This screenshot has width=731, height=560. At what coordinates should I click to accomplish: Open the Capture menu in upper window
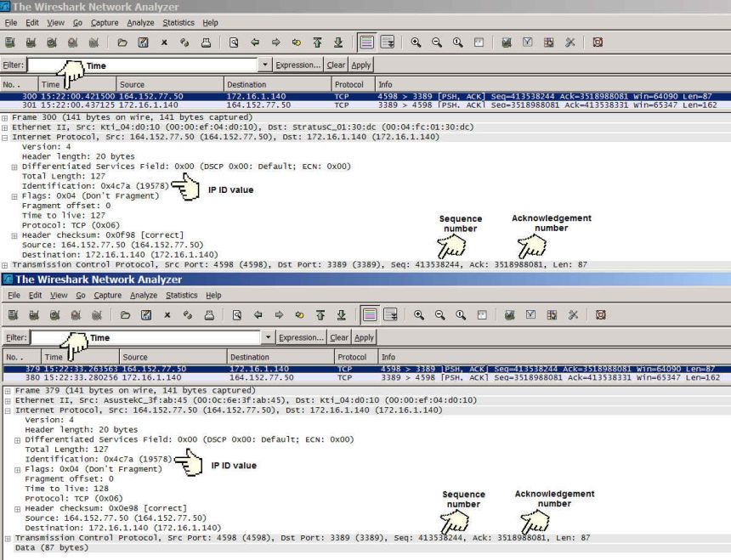(105, 22)
